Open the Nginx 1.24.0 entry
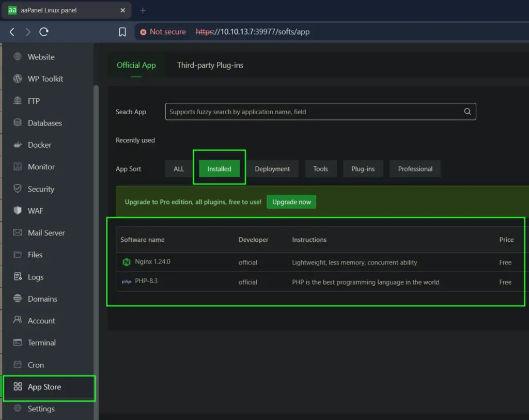529x420 pixels. 152,261
